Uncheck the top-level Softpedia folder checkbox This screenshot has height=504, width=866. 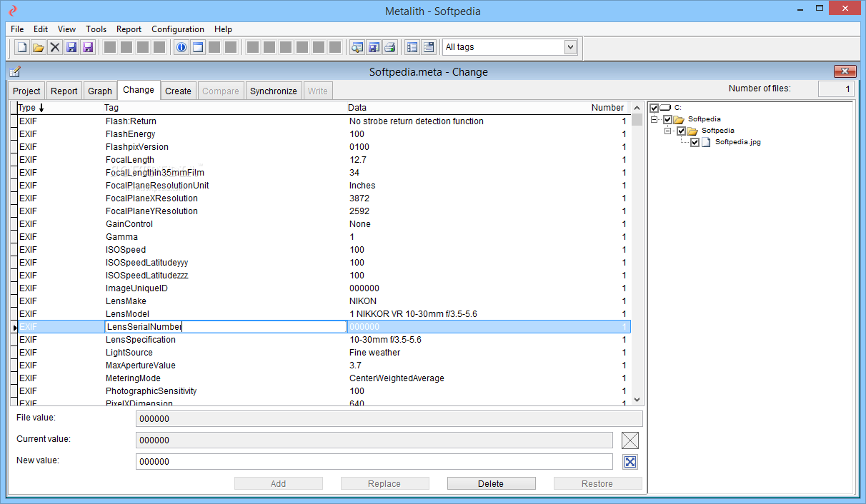(x=667, y=119)
